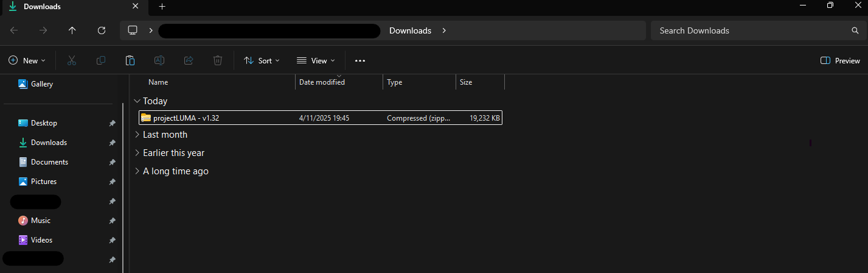868x273 pixels.
Task: Click the Rename icon in toolbar
Action: click(x=159, y=60)
